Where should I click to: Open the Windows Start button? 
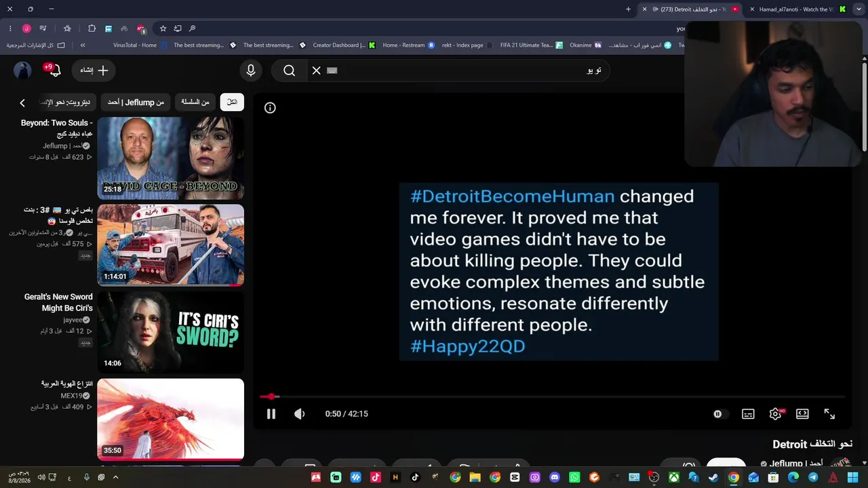852,477
